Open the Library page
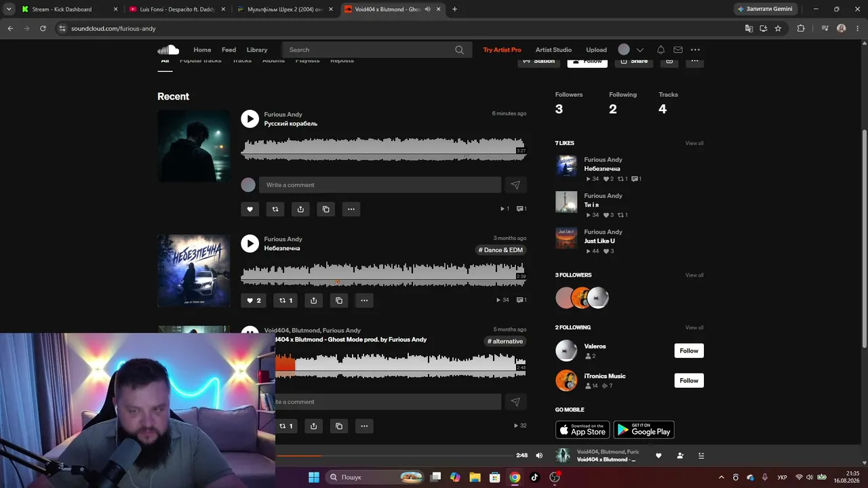 (257, 49)
